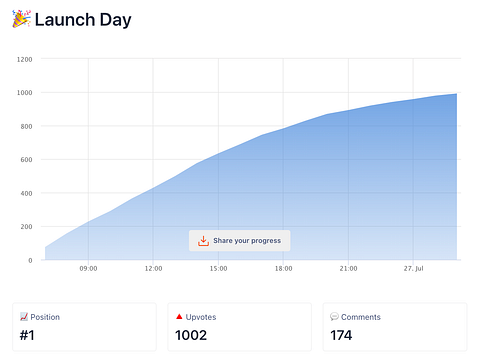Screen dimensions: 480x364
Task: Click the download icon in share button
Action: tap(203, 241)
